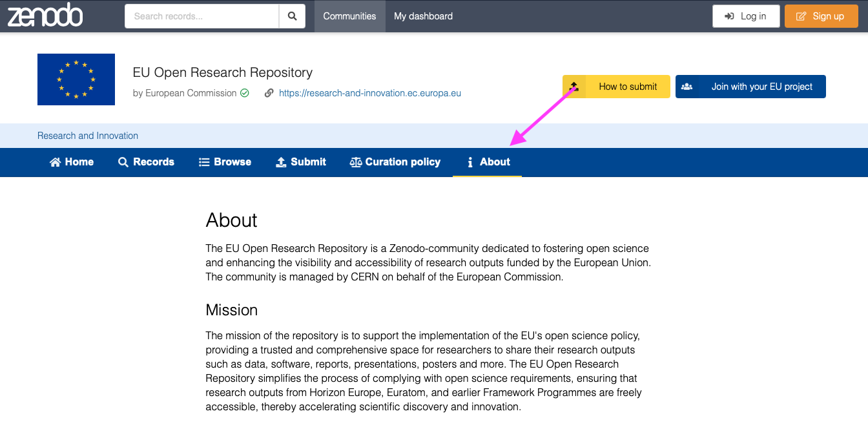The width and height of the screenshot is (868, 429).
Task: Switch to the Submit tab
Action: (301, 162)
